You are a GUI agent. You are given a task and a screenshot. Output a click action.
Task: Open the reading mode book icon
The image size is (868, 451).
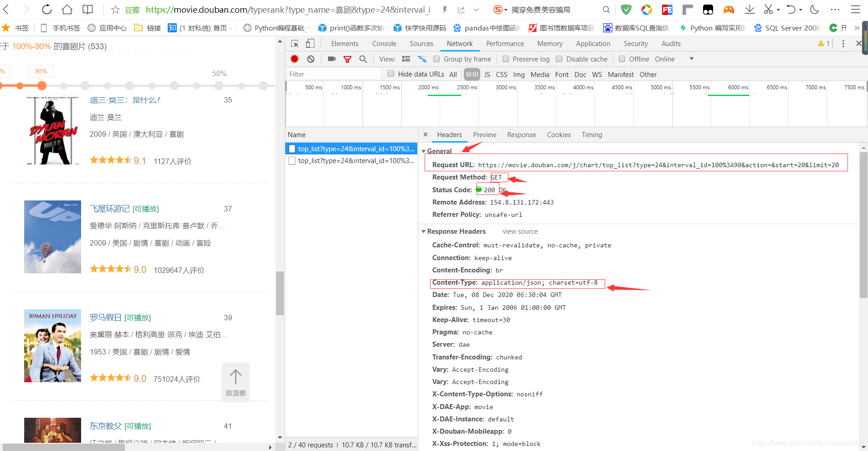point(87,10)
